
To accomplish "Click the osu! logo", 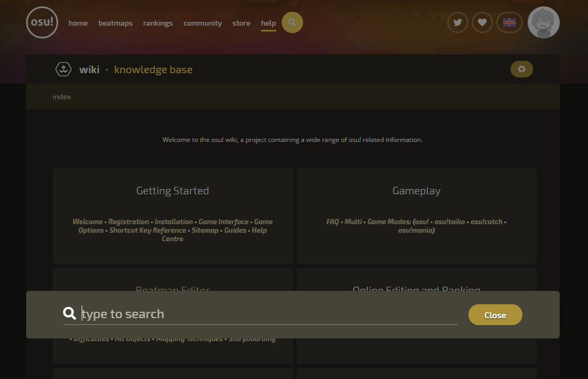I will (42, 22).
